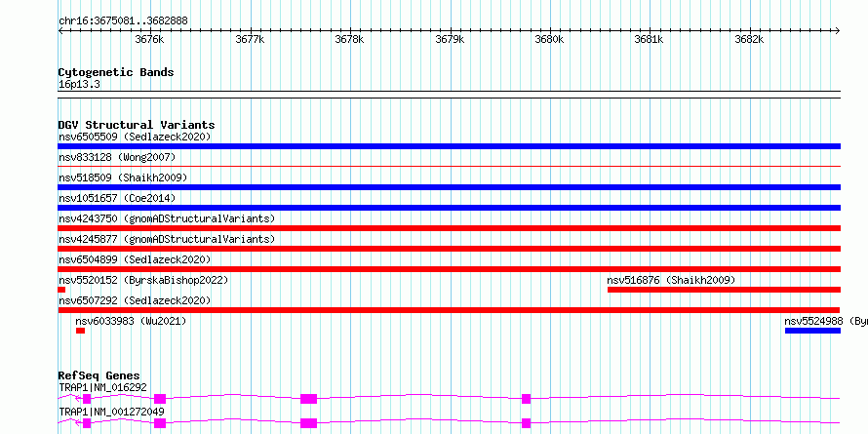Click the blue bar of nsv1051657

[449, 208]
